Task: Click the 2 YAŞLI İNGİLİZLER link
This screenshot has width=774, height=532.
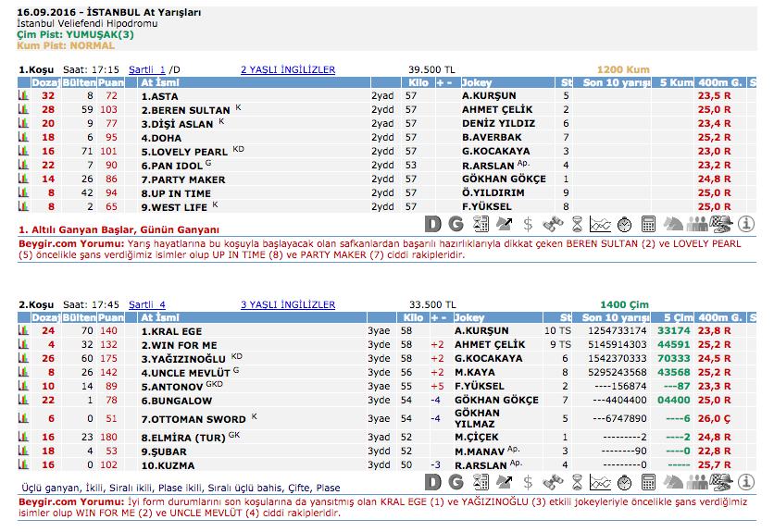Action: [x=288, y=69]
